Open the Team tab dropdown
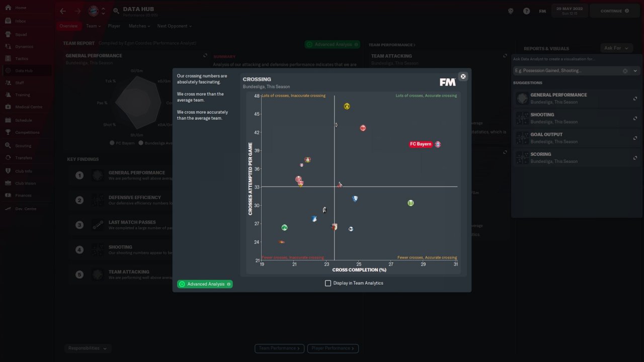This screenshot has width=644, height=362. coord(93,26)
